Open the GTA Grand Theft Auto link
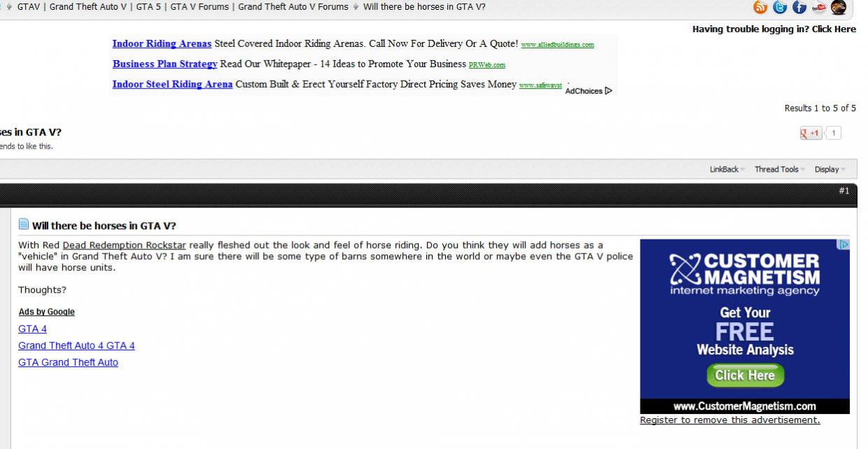868x449 pixels. click(x=68, y=362)
